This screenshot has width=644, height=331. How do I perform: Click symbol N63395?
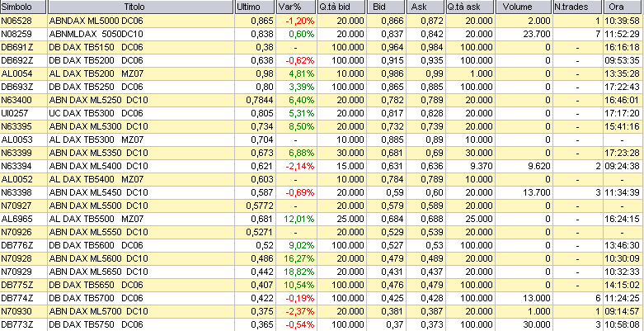coord(16,126)
